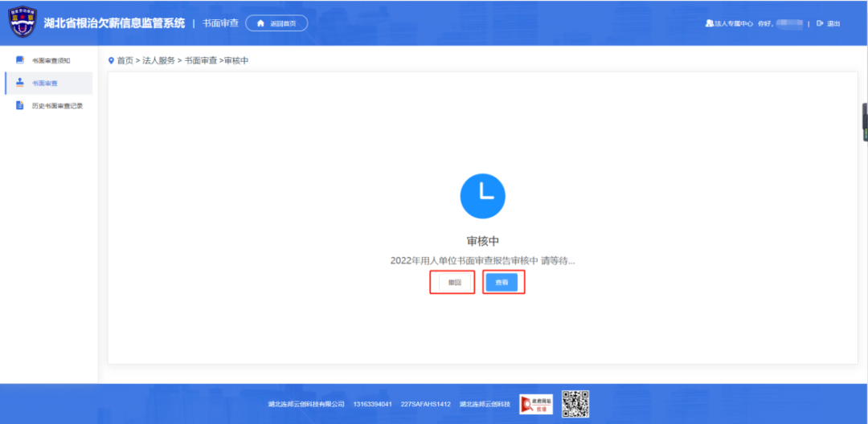Click the 书面审查 stamp icon in sidebar
The width and height of the screenshot is (868, 424).
[20, 83]
